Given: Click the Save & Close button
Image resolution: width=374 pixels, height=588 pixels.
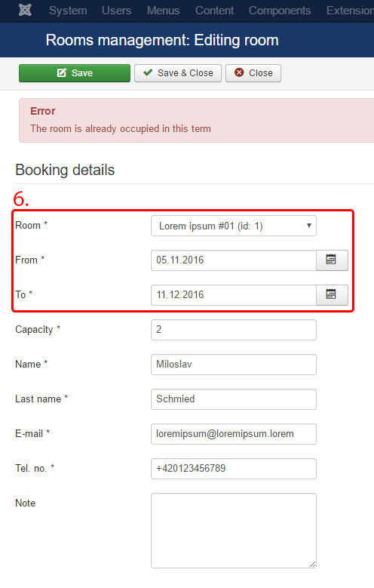Looking at the screenshot, I should coord(178,72).
